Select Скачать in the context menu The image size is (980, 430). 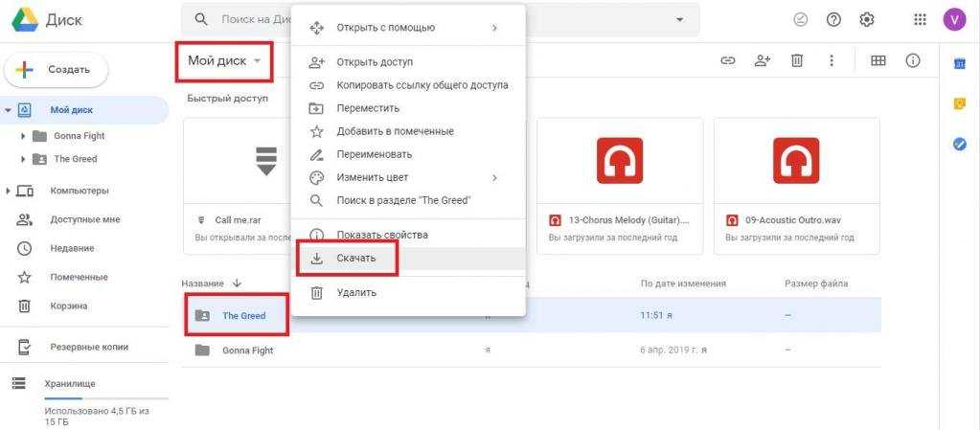(356, 259)
